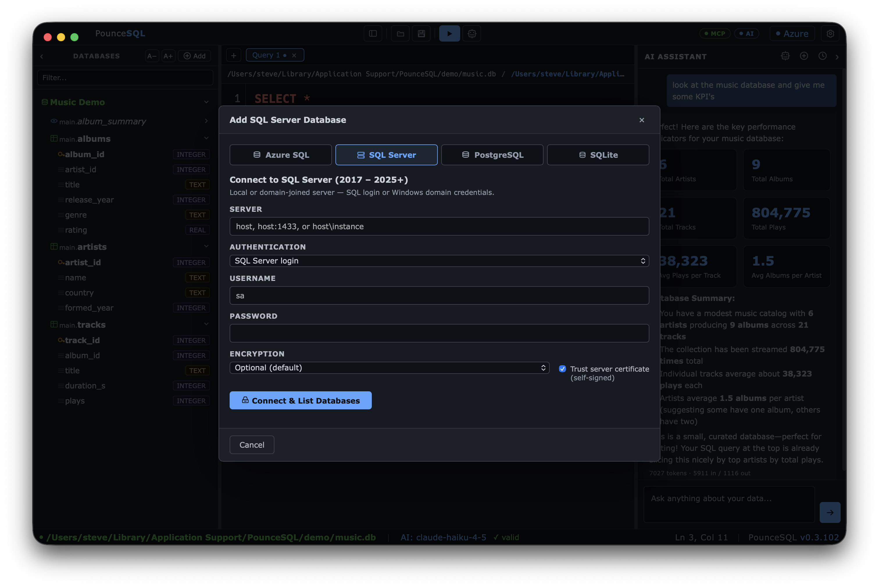The height and width of the screenshot is (588, 879).
Task: Collapse the main.artists table
Action: pyautogui.click(x=206, y=246)
